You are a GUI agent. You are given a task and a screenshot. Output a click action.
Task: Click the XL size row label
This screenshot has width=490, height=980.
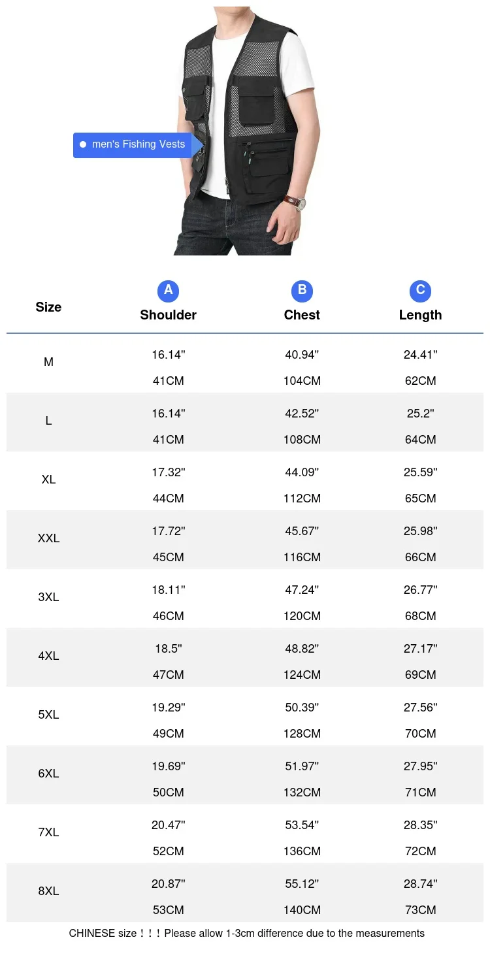coord(48,480)
